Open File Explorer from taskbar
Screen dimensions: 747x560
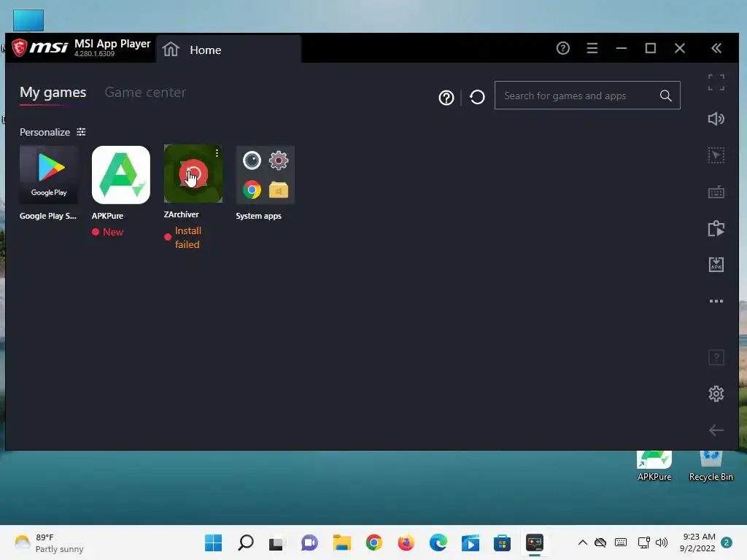(341, 542)
